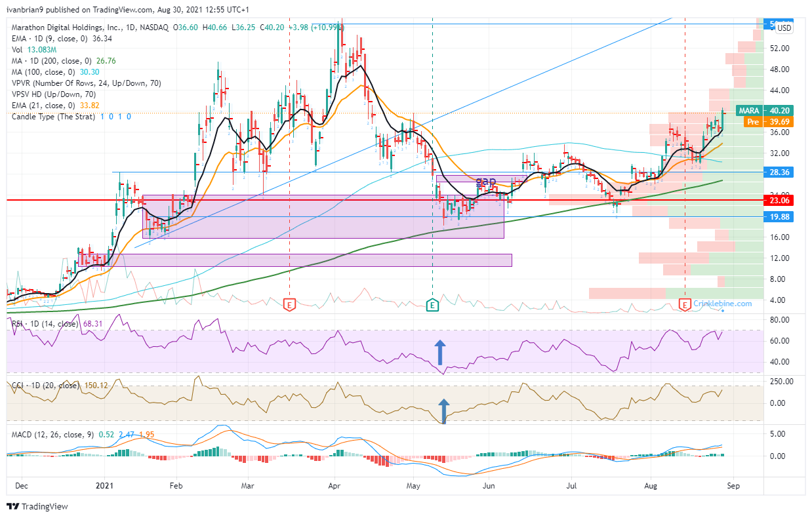Screen dimensions: 812x518
Task: Click the green earnings E marker in May
Action: click(x=432, y=305)
